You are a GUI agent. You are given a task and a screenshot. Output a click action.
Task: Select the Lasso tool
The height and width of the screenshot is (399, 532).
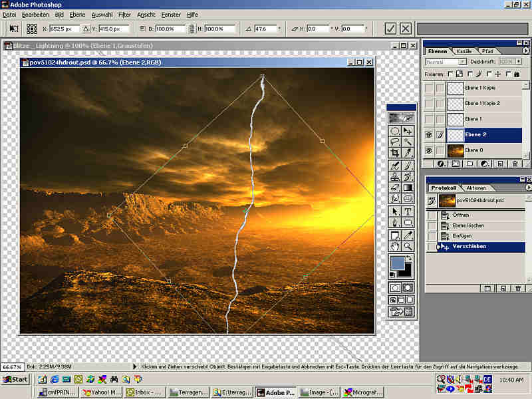(395, 142)
